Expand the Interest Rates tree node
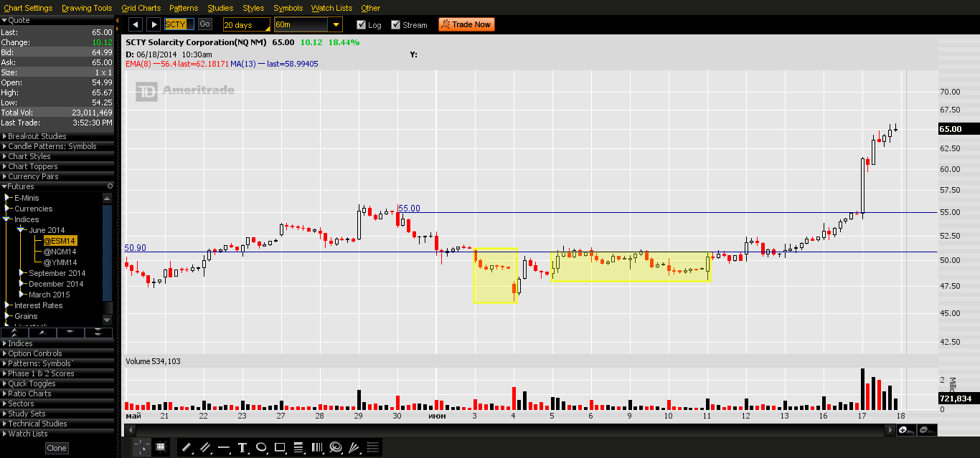This screenshot has height=458, width=980. [8, 305]
